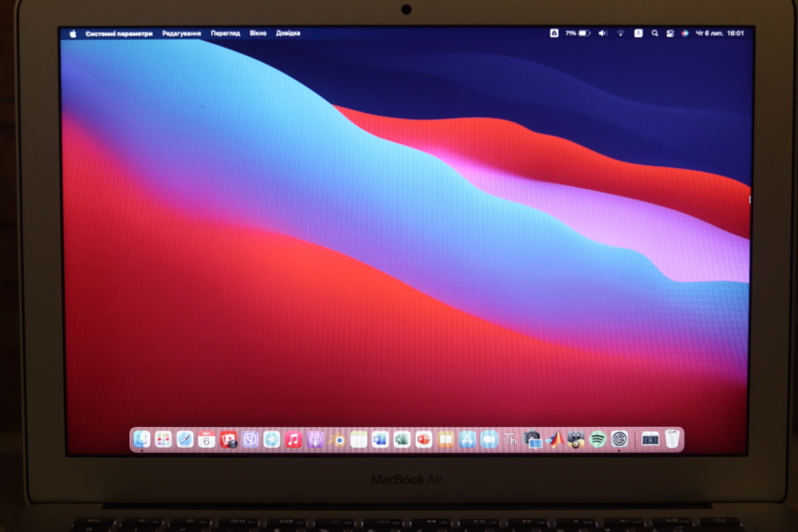Image resolution: width=798 pixels, height=532 pixels.
Task: Open the Вікно menu
Action: click(x=258, y=33)
